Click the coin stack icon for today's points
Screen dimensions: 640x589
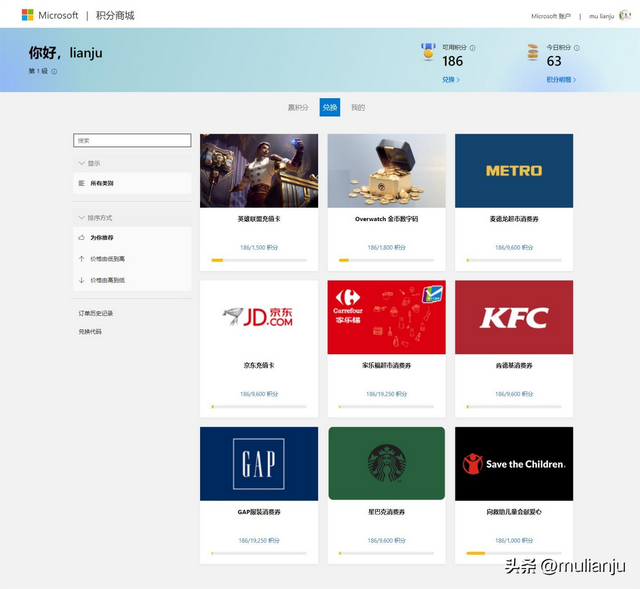click(533, 52)
